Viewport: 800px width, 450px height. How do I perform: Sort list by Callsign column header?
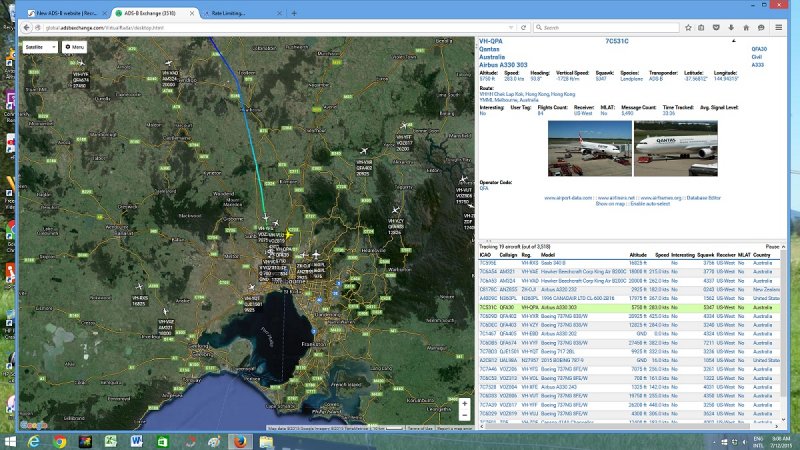click(508, 255)
